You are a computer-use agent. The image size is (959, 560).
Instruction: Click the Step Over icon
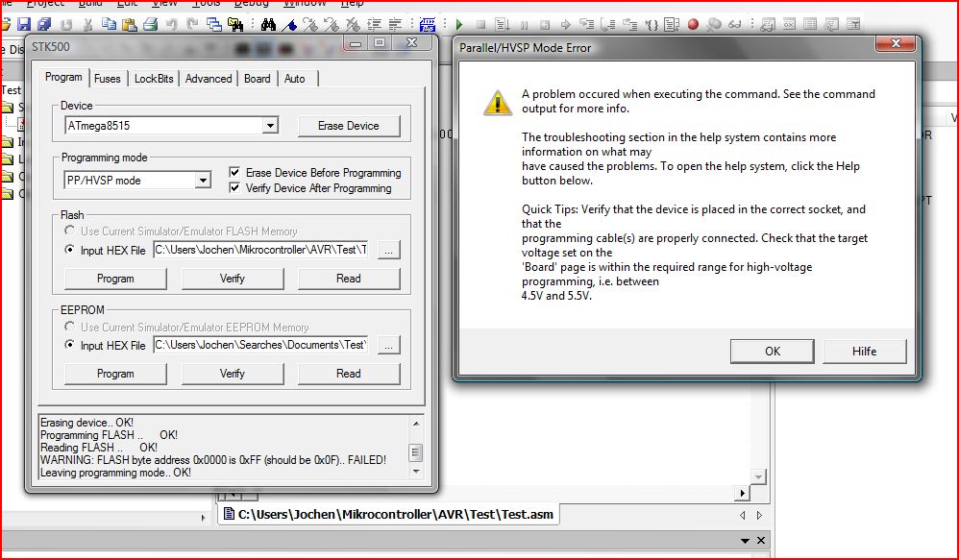click(x=608, y=24)
